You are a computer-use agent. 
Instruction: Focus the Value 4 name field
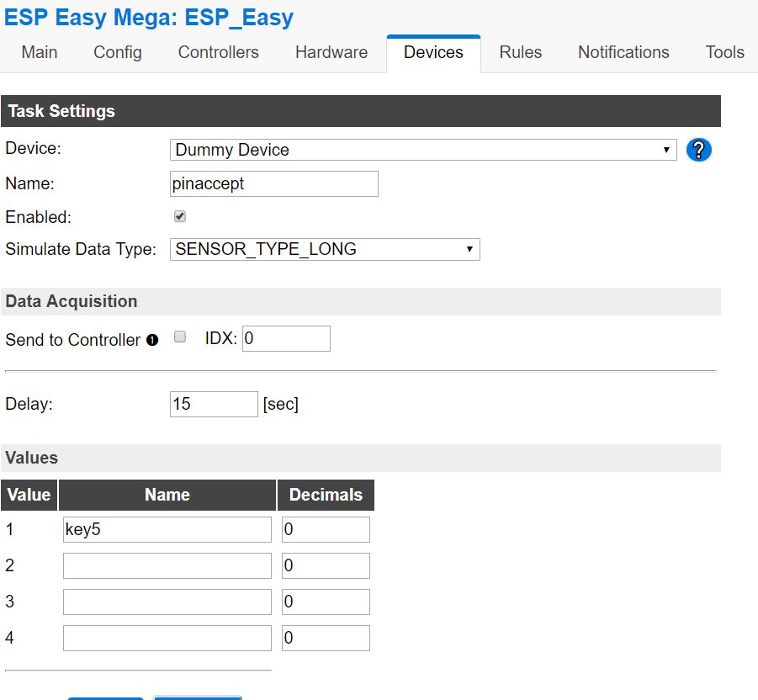pyautogui.click(x=167, y=638)
